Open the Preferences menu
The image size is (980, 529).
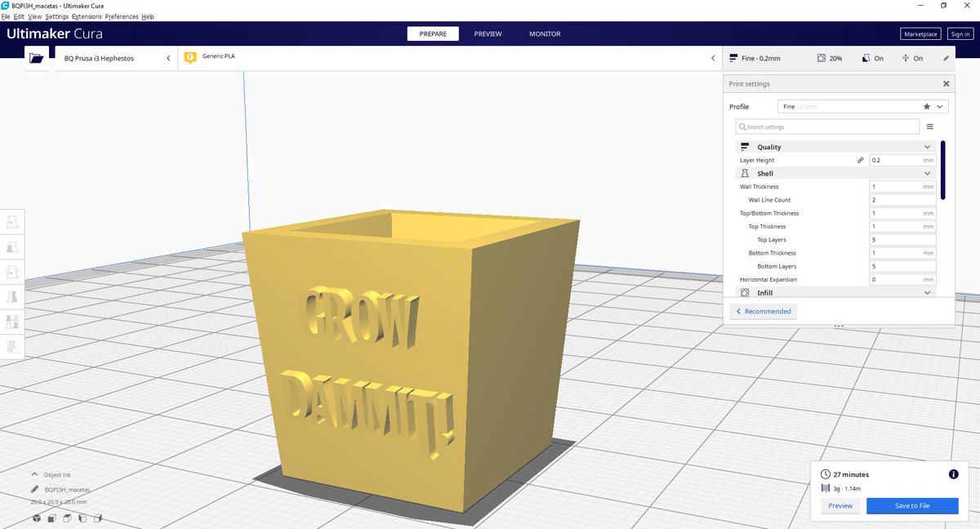point(122,16)
